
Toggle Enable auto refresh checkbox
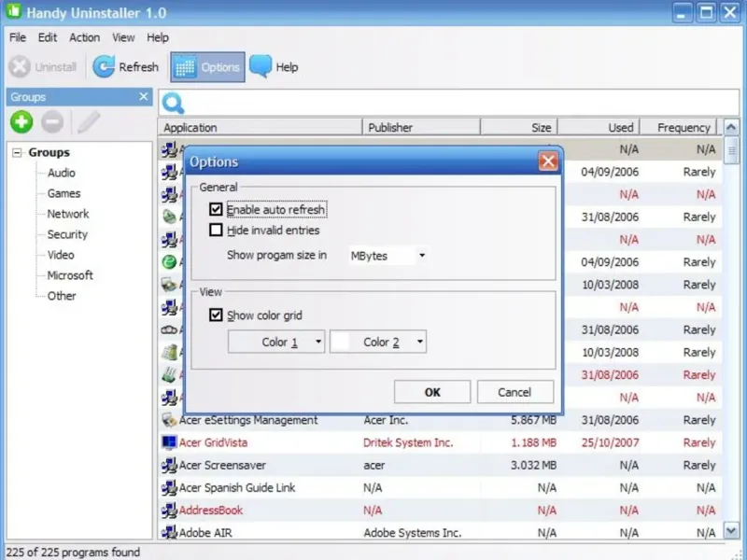216,209
